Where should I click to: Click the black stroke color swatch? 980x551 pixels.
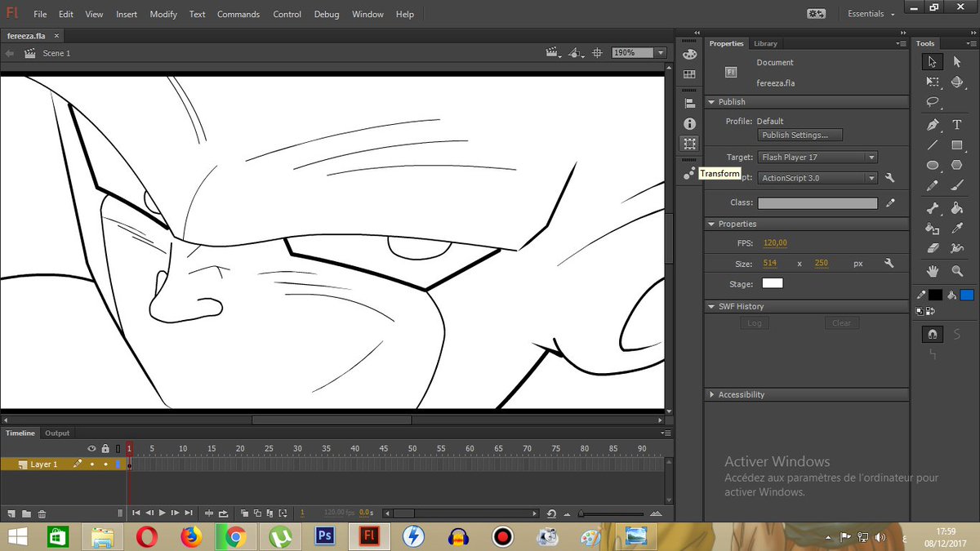click(936, 295)
